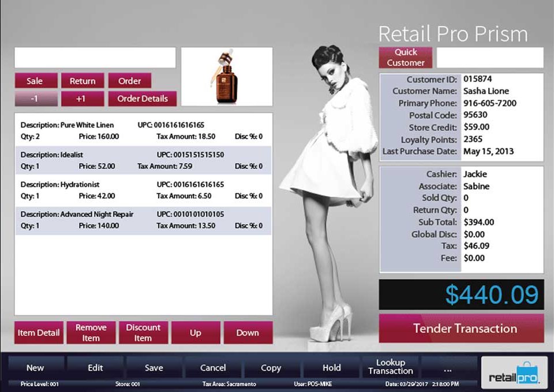Click the Price Level: 001 status entry

(40, 384)
